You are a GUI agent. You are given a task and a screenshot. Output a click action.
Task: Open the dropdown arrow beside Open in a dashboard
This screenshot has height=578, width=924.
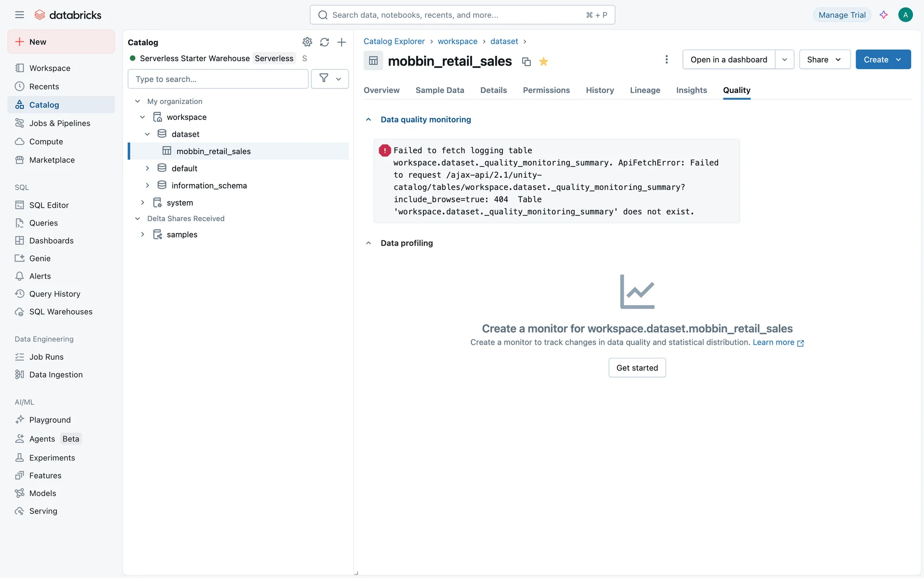(784, 59)
